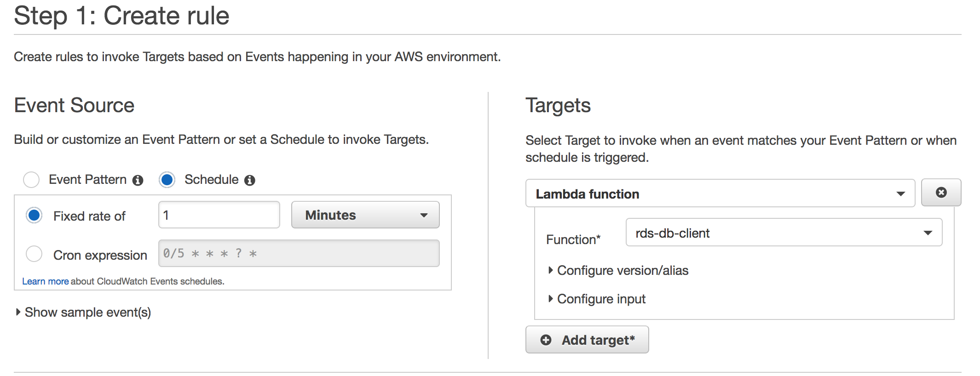Select the Event Pattern radio button
980x376 pixels.
(31, 179)
